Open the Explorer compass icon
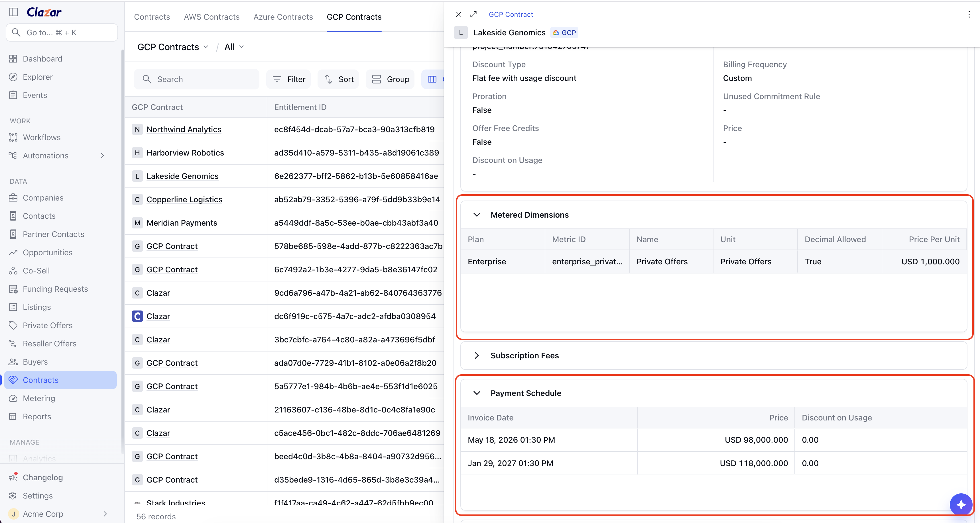Screen dimensions: 980x523 pos(13,77)
